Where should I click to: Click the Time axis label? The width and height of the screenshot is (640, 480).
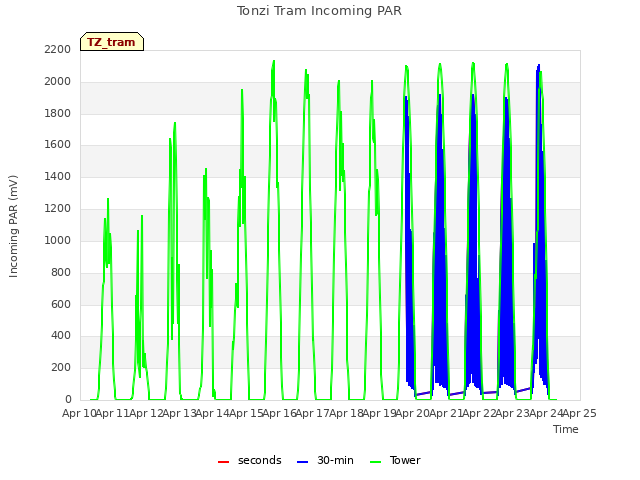pyautogui.click(x=565, y=429)
